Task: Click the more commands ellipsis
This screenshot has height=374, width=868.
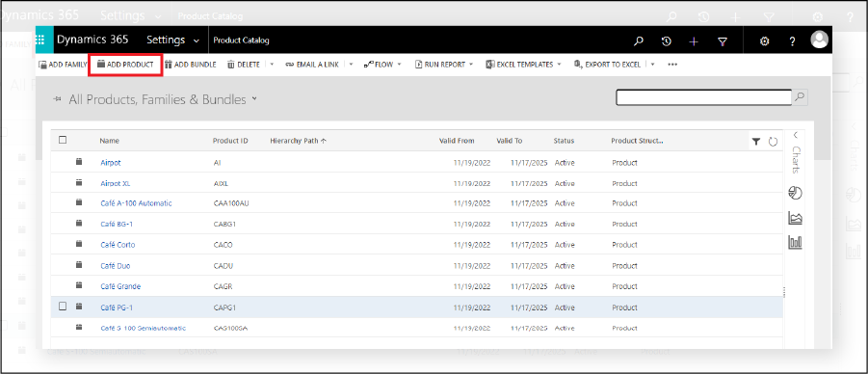Action: coord(672,65)
